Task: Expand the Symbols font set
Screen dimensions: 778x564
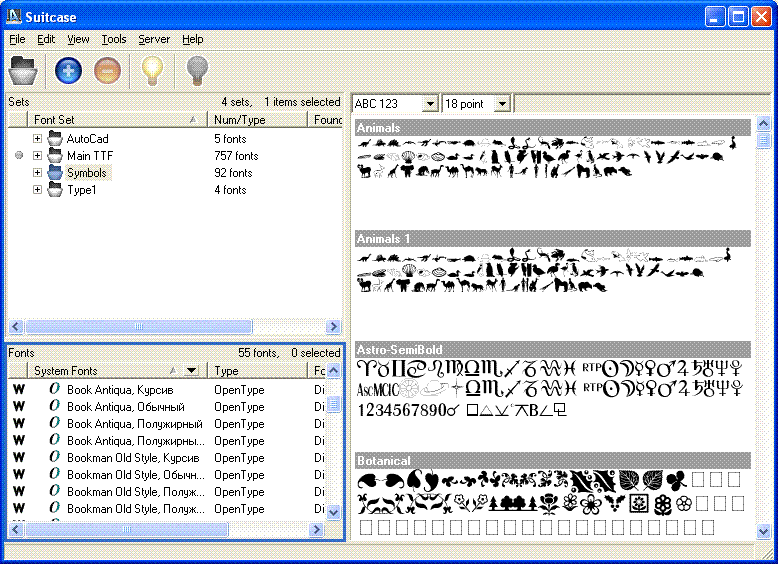Action: click(x=37, y=172)
